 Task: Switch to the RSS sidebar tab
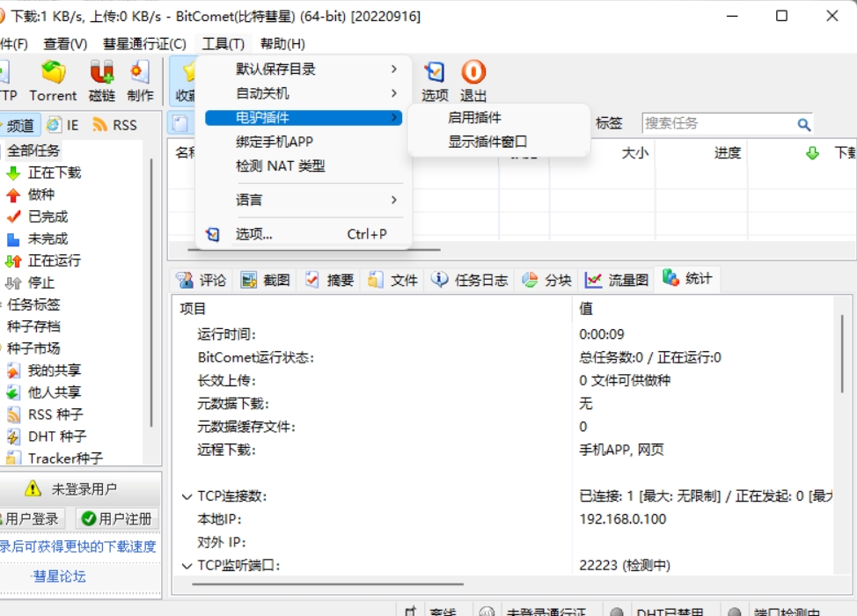tap(114, 125)
